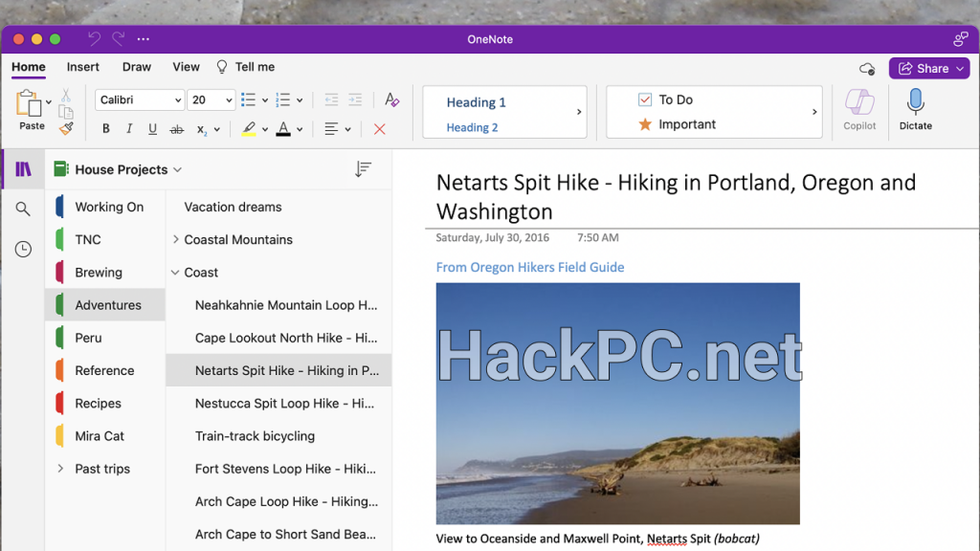Screen dimensions: 980x551
Task: Toggle italic formatting
Action: pyautogui.click(x=129, y=129)
